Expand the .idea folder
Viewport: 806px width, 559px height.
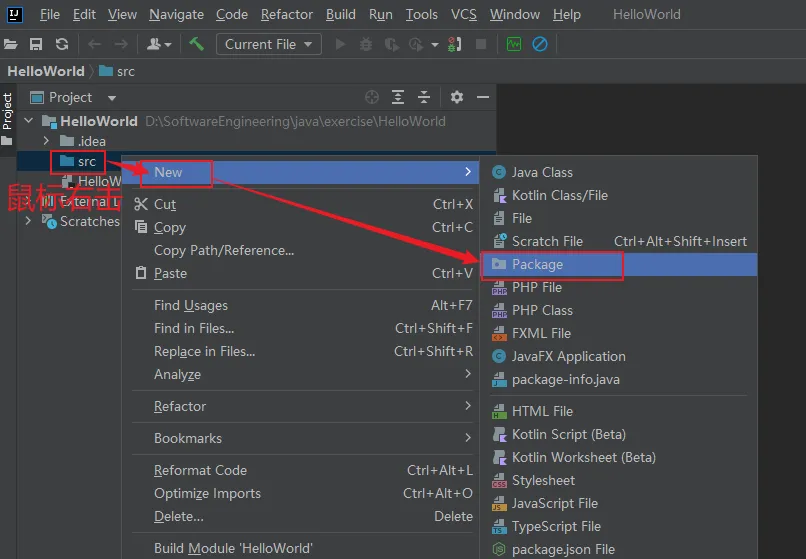pyautogui.click(x=46, y=141)
